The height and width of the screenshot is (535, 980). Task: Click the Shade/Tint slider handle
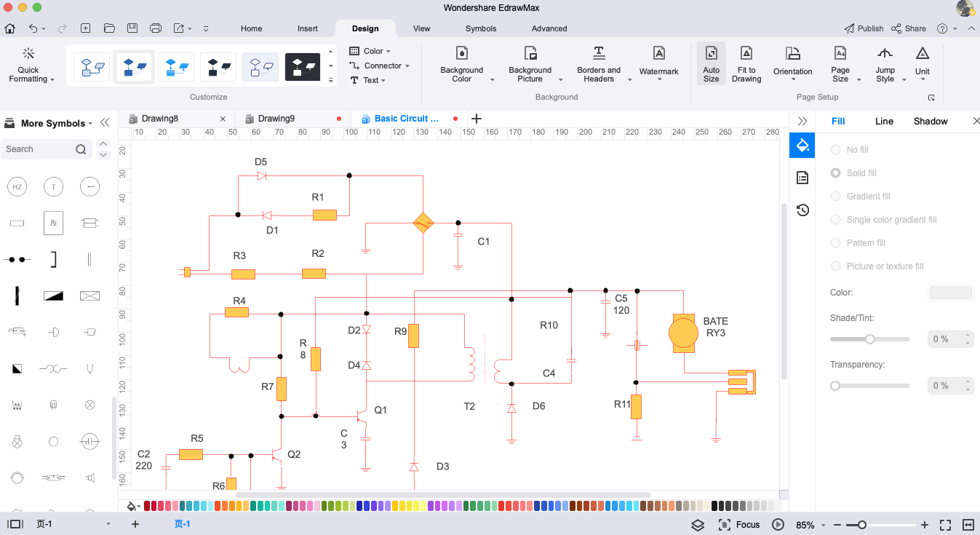869,339
